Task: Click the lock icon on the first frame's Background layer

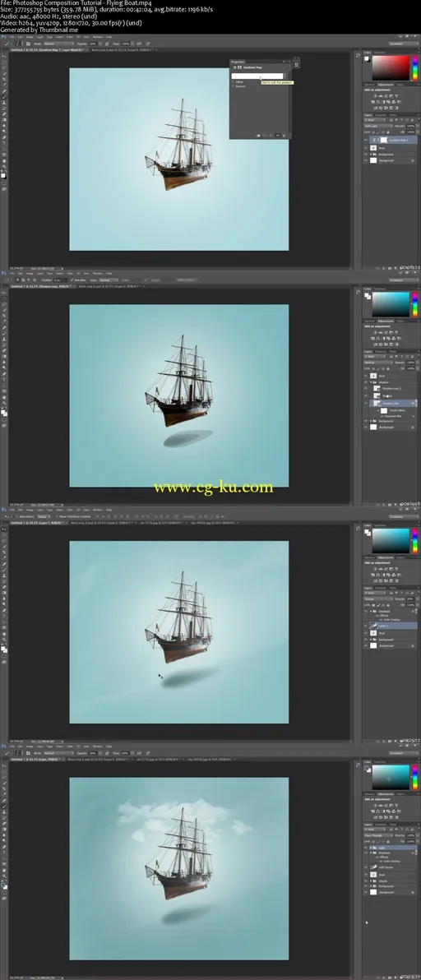Action: (413, 160)
